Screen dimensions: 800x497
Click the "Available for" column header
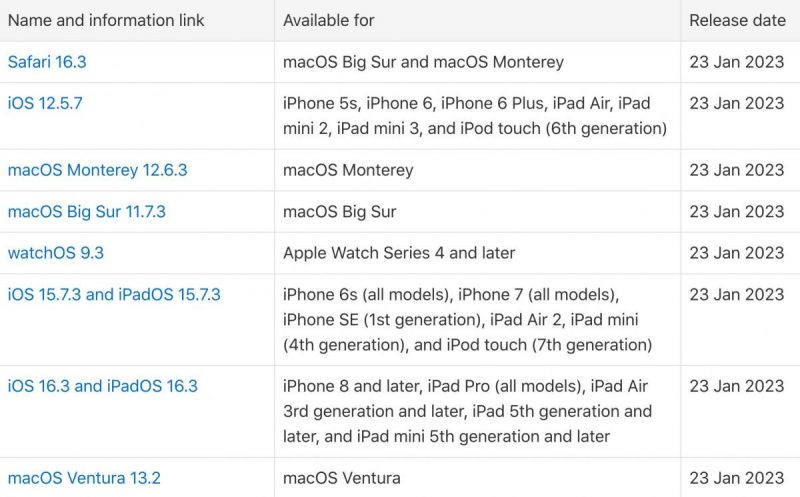[329, 20]
